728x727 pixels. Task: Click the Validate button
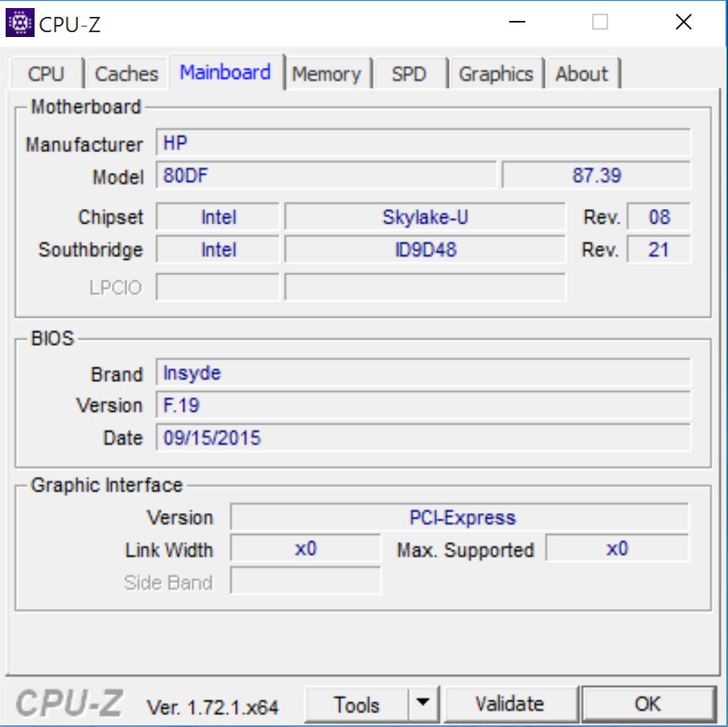point(510,704)
